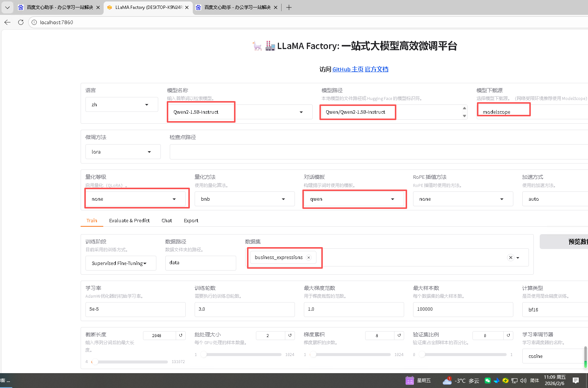Click the empty 检查点路径 field
Image resolution: width=588 pixels, height=388 pixels.
[x=379, y=152]
